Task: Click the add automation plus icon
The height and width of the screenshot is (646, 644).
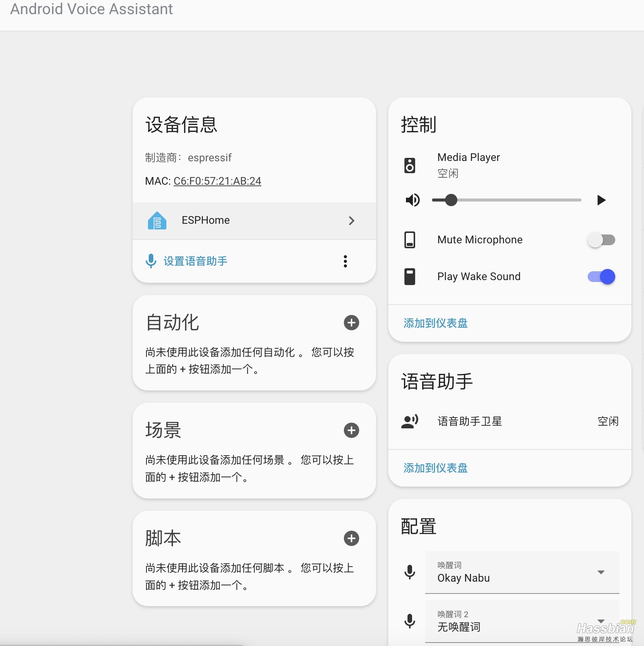Action: point(351,323)
